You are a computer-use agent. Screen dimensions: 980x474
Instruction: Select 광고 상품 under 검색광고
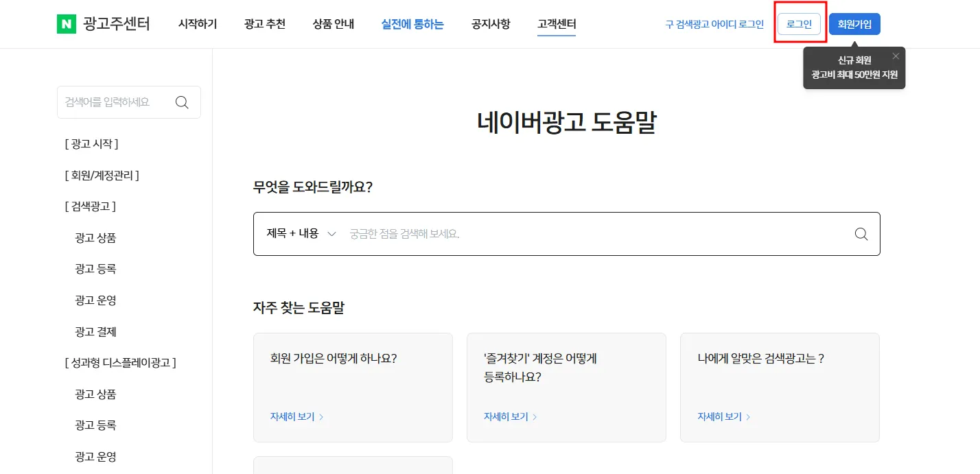pos(95,238)
